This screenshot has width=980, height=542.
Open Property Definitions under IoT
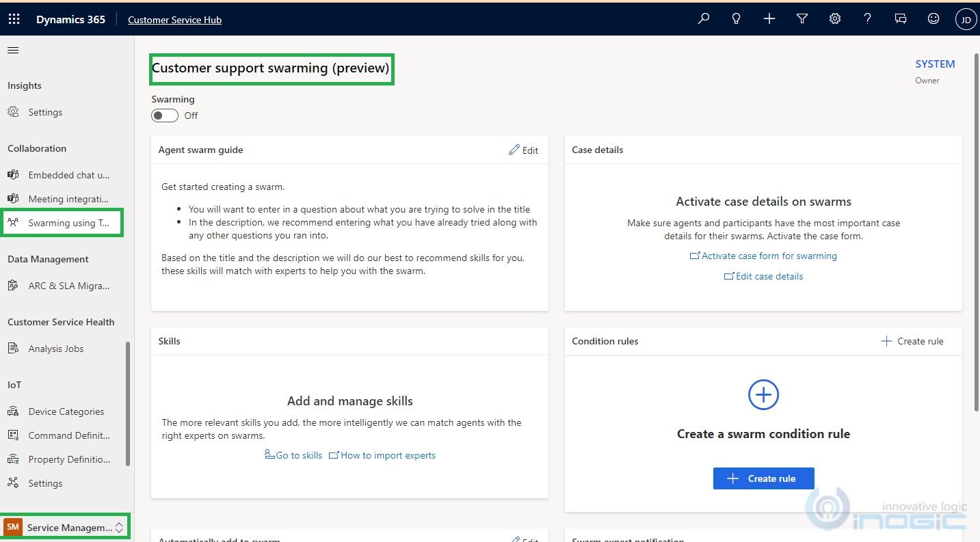click(69, 459)
